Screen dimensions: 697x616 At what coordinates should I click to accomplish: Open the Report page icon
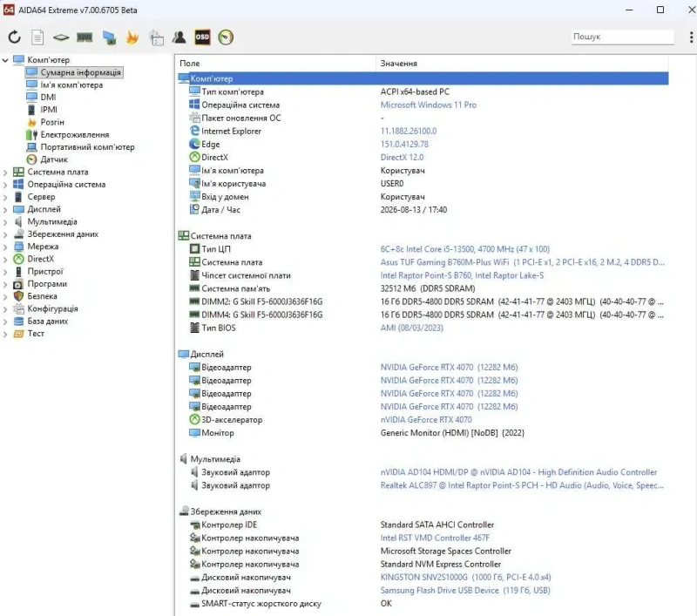tap(37, 37)
